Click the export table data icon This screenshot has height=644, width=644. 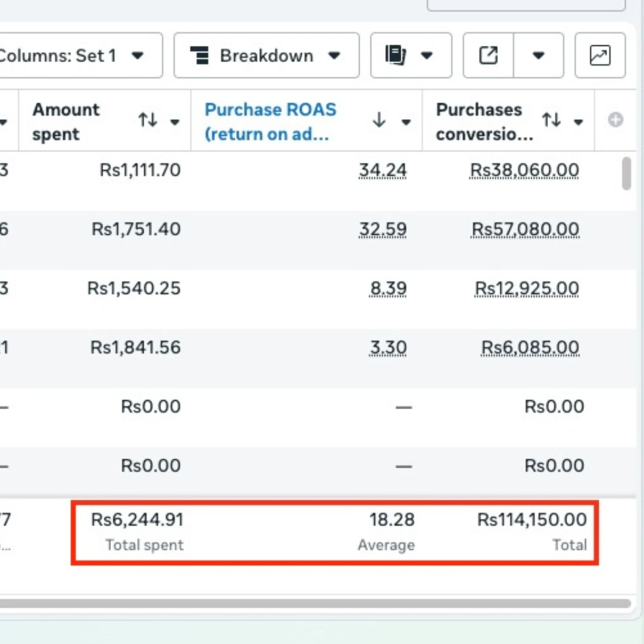[488, 56]
